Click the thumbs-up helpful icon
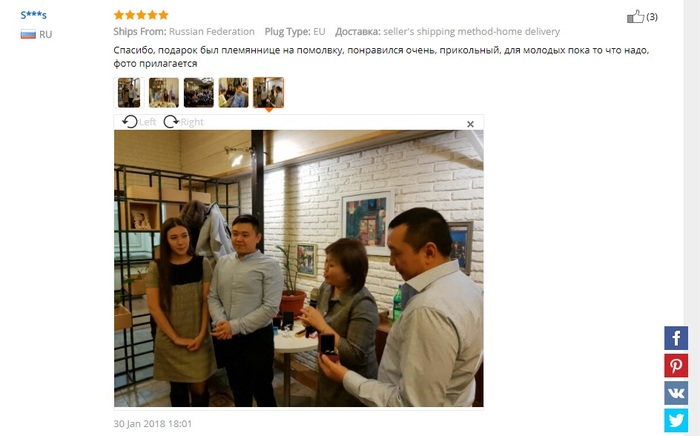Screen dimensions: 700x436 click(635, 17)
